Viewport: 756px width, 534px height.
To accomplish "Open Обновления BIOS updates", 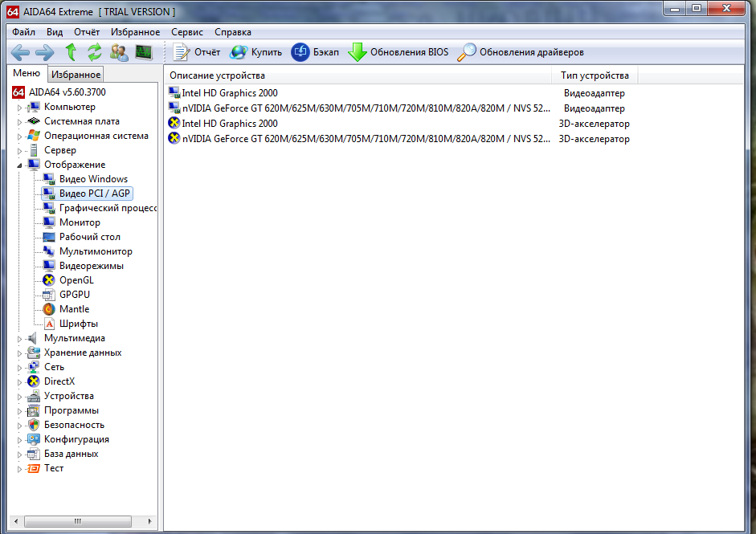I will tap(398, 52).
